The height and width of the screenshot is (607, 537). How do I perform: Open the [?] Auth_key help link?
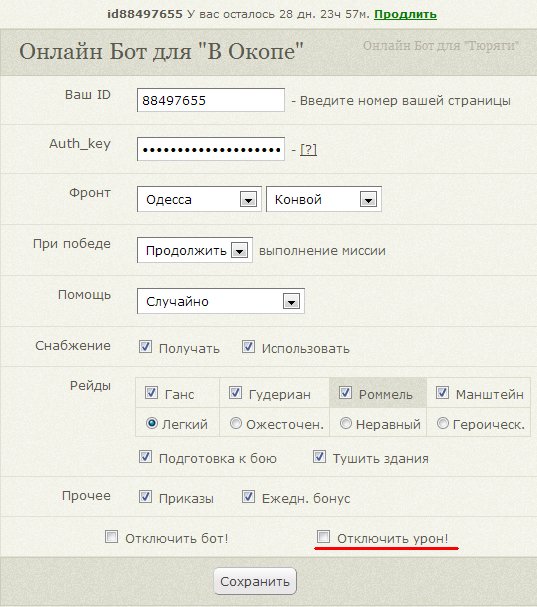[x=309, y=149]
